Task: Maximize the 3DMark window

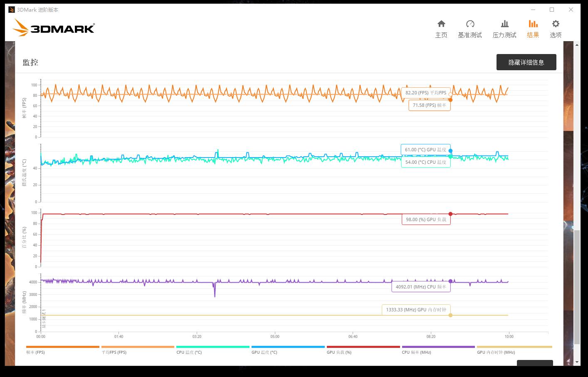Action: click(x=552, y=10)
